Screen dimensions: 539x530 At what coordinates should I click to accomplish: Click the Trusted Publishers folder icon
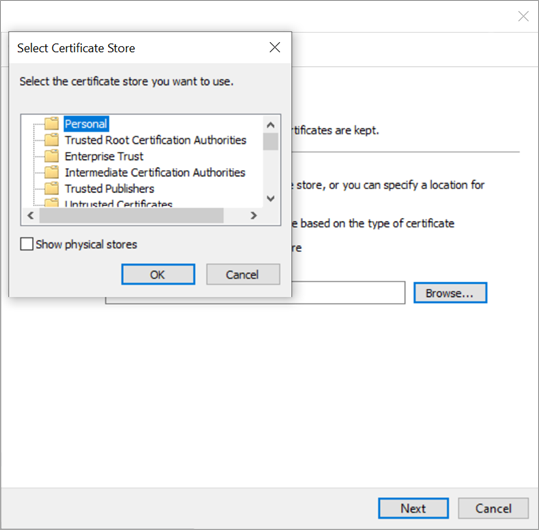pyautogui.click(x=52, y=188)
